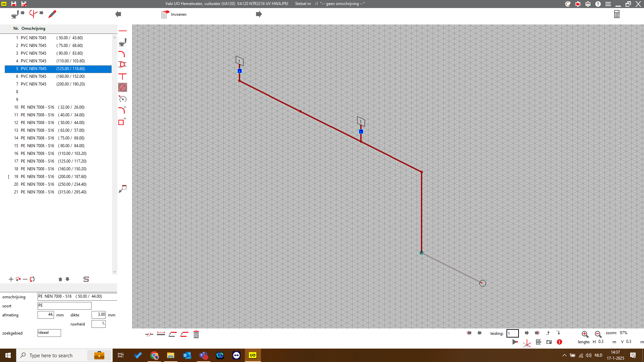
Task: Zoom in with the magnifier plus
Action: click(585, 334)
